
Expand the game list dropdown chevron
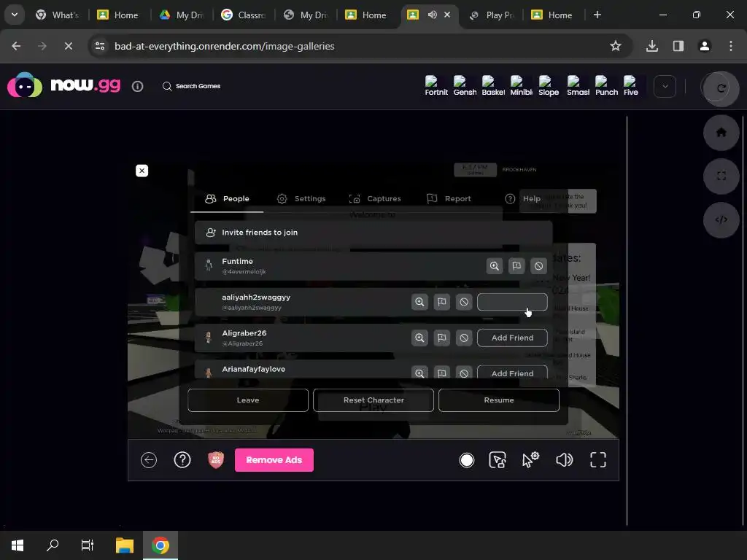tap(665, 87)
